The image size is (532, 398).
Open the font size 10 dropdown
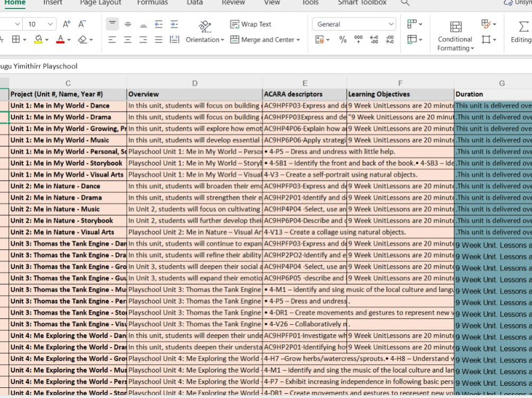click(50, 24)
